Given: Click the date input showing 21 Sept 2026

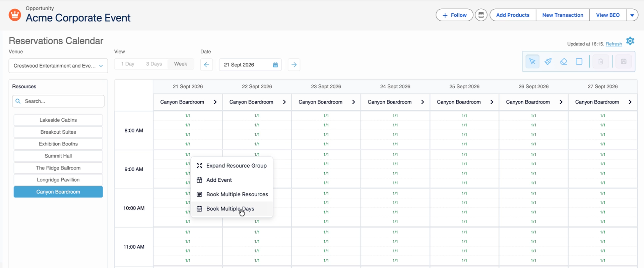Looking at the screenshot, I should point(250,65).
